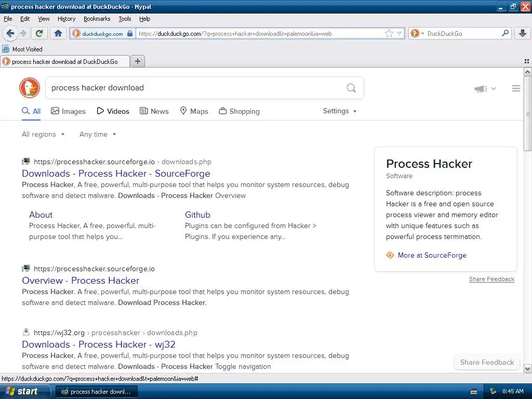Open the History menu
Image resolution: width=532 pixels, height=399 pixels.
66,19
